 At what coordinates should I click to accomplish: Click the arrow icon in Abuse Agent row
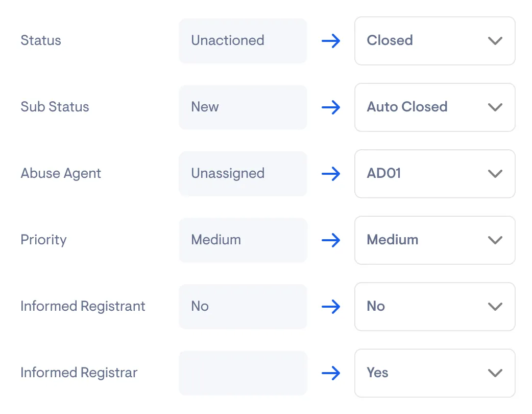pos(331,174)
